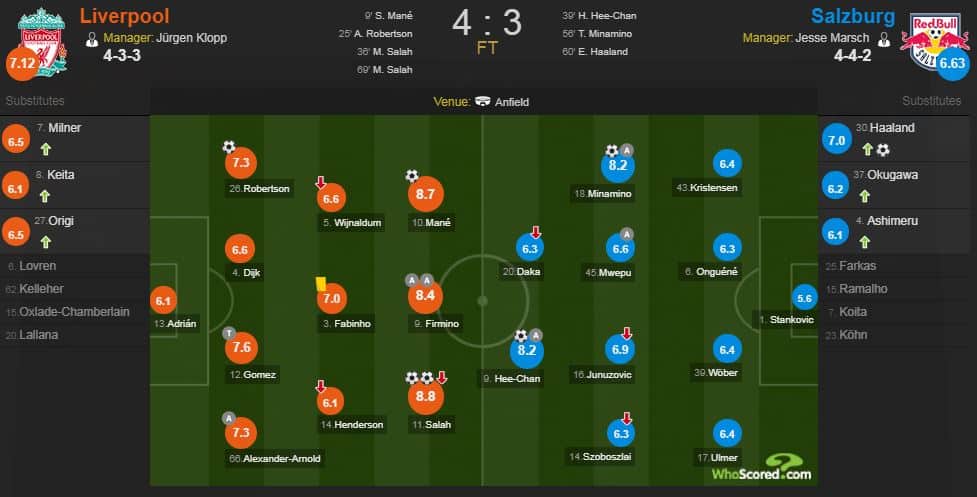Select goalkeeper Stankovic's 5.6 rating
977x497 pixels.
[804, 298]
